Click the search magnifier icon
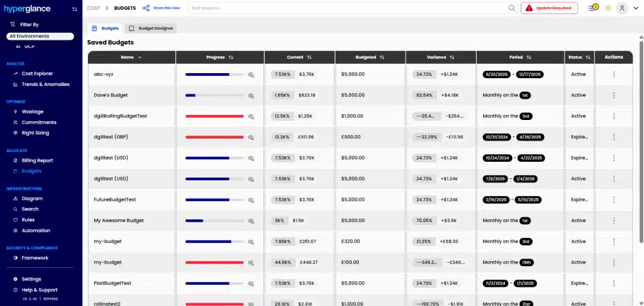Screen dimensions: 644x306 pos(511,8)
